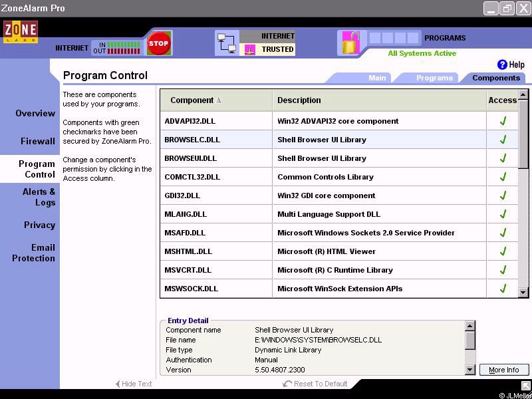Click 'Microsoft Windows Sockets 2.0 Service Provider' description
This screenshot has width=532, height=399.
point(366,233)
